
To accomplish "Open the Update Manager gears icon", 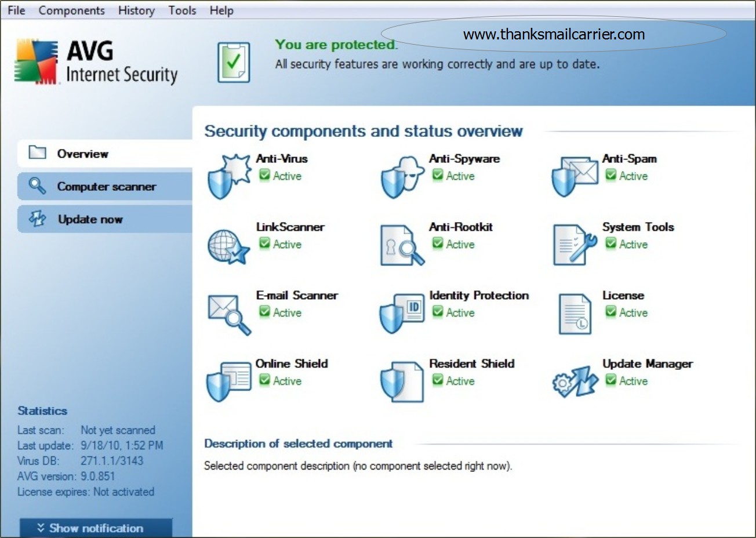I will [576, 382].
